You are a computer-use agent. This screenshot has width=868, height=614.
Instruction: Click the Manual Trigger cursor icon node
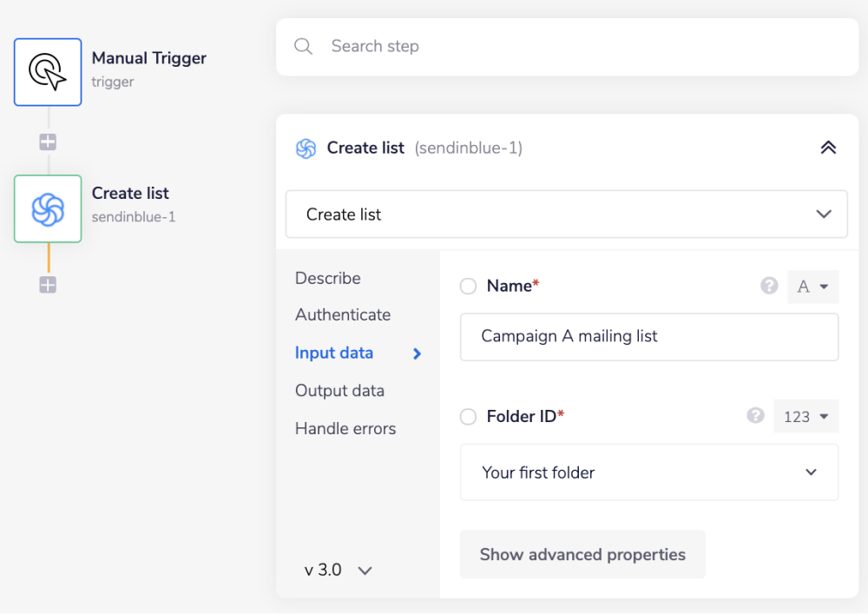[48, 72]
